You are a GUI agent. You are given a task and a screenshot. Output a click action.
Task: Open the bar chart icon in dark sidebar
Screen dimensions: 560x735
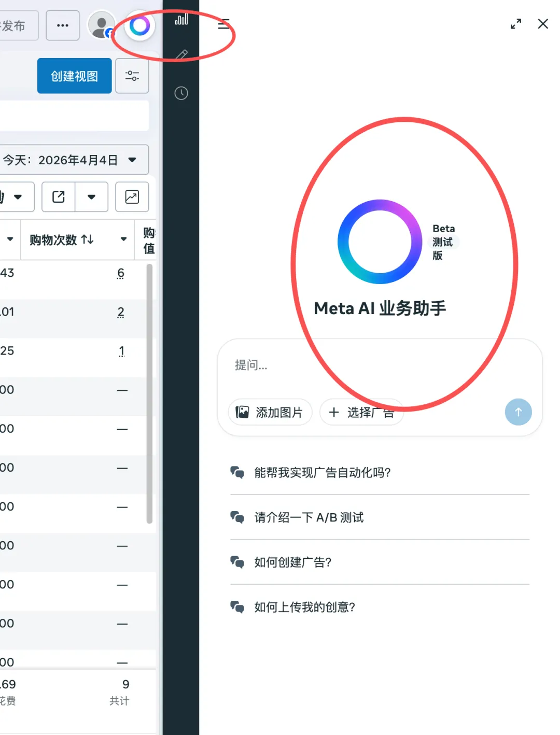point(181,20)
